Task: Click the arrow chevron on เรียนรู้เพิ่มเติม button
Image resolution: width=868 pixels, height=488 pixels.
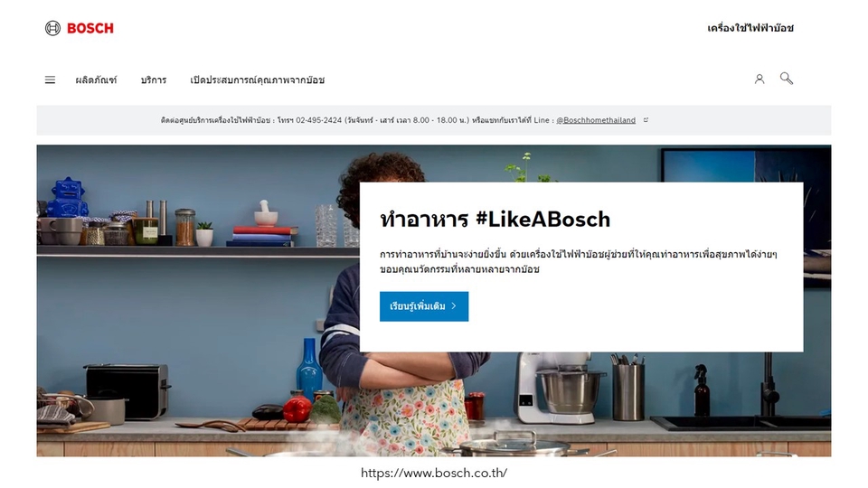Action: coord(454,306)
